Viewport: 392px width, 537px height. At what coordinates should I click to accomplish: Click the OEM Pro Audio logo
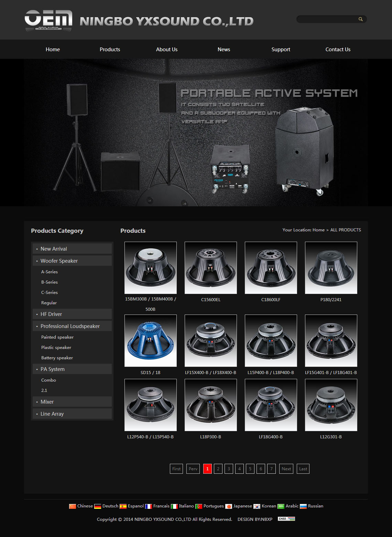[48, 21]
